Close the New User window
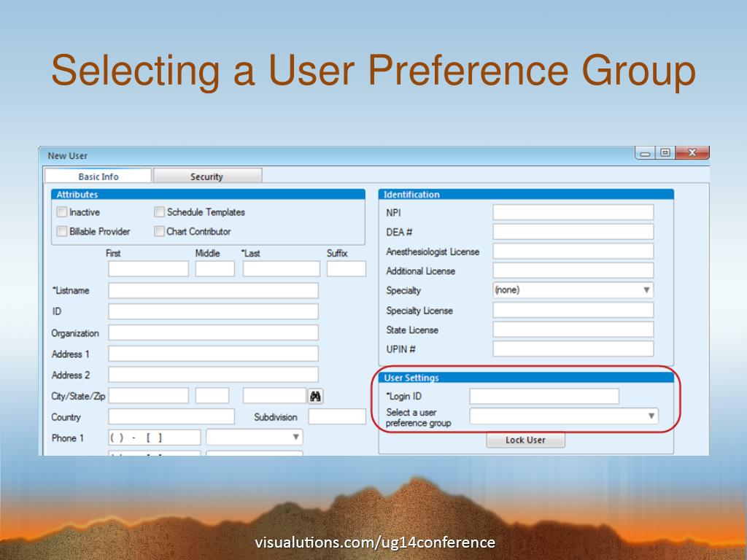This screenshot has width=747, height=560. (x=692, y=153)
